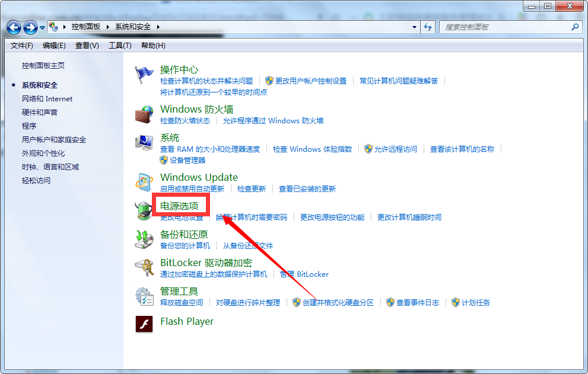The height and width of the screenshot is (374, 588).
Task: Click 查看已安装的更新 link
Action: click(307, 189)
